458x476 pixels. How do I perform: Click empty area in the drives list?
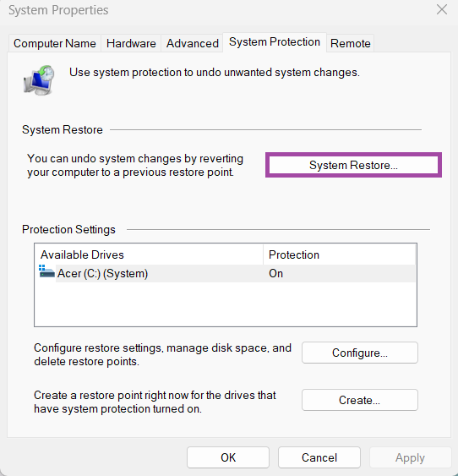tap(226, 304)
